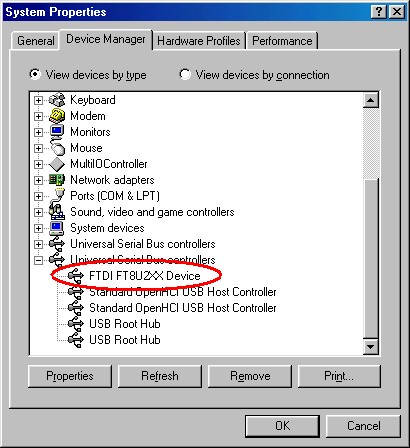Select the Ports (COM & LPT) icon
The image size is (410, 448).
(x=58, y=196)
